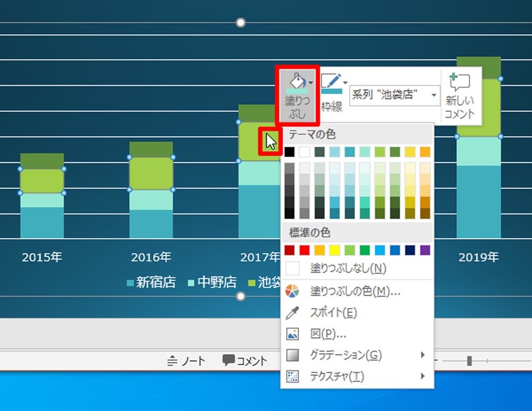Select the dark green top segment of the 2016年 bar
This screenshot has height=411, width=532.
click(151, 150)
